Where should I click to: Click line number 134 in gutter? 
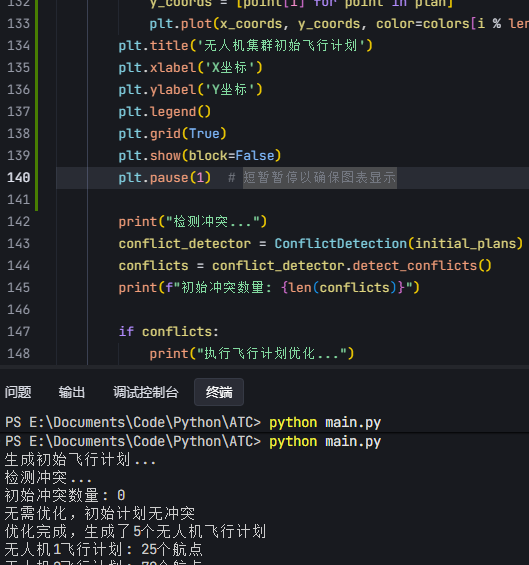(18, 46)
